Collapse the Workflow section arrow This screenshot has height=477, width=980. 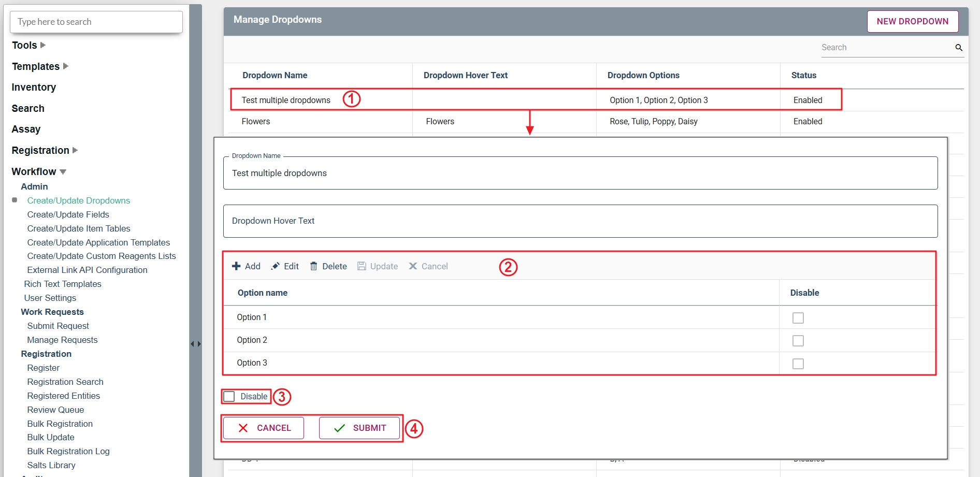pos(63,172)
